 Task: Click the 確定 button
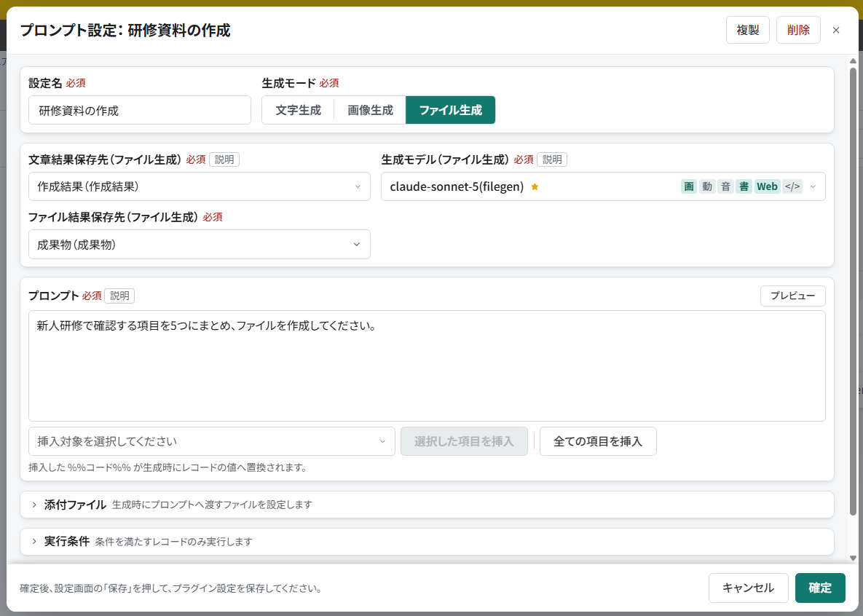(x=820, y=588)
